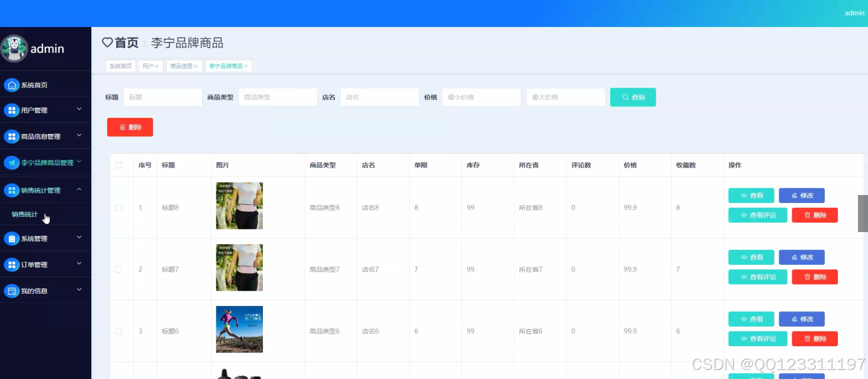Click the 我的信息 card icon

point(12,291)
